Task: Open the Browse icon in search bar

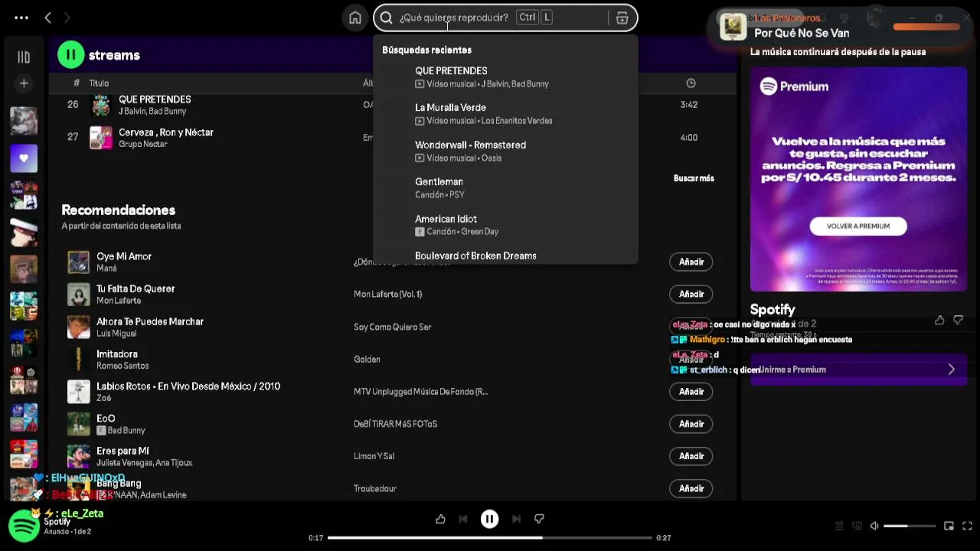Action: tap(622, 18)
